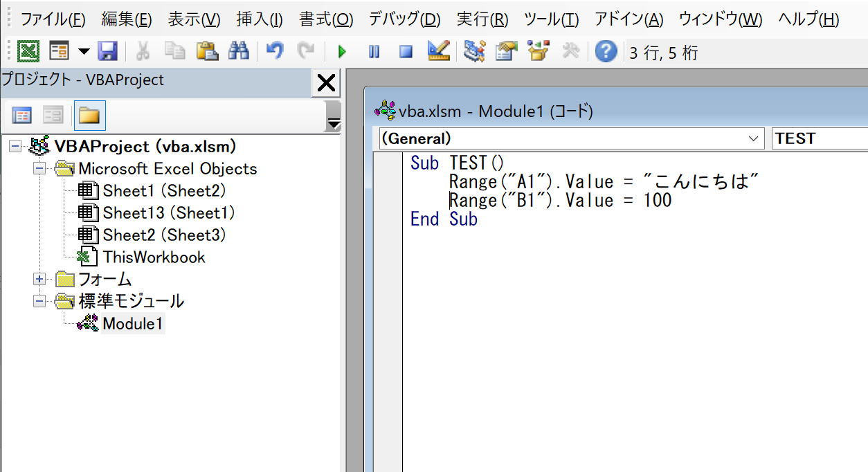Image resolution: width=868 pixels, height=472 pixels.
Task: Save the project with the Save icon
Action: click(109, 51)
